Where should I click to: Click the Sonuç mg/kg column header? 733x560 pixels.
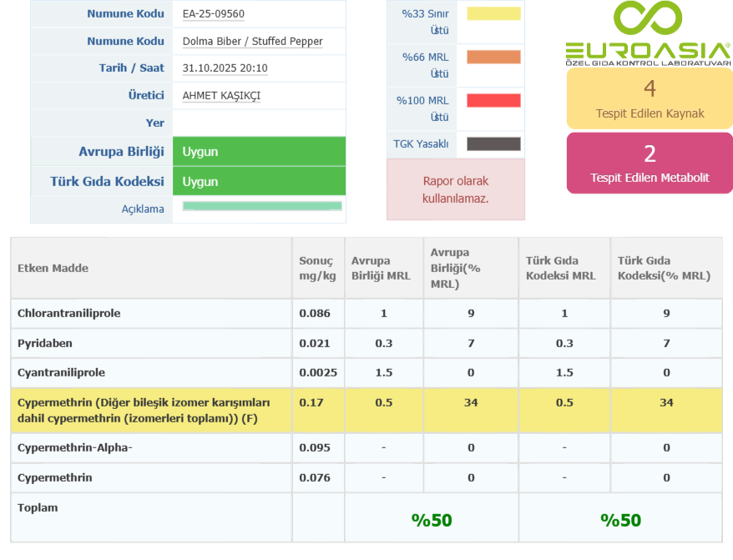[316, 268]
